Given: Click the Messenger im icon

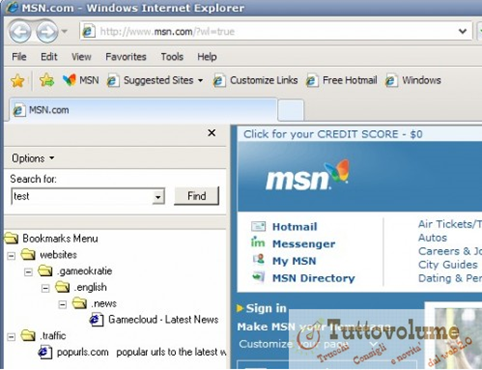Looking at the screenshot, I should click(x=258, y=242).
